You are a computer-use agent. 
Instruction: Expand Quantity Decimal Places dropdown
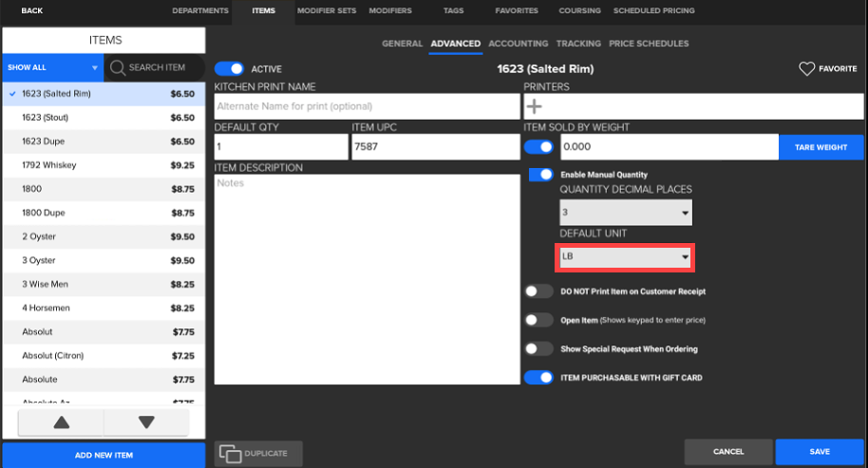tap(626, 215)
